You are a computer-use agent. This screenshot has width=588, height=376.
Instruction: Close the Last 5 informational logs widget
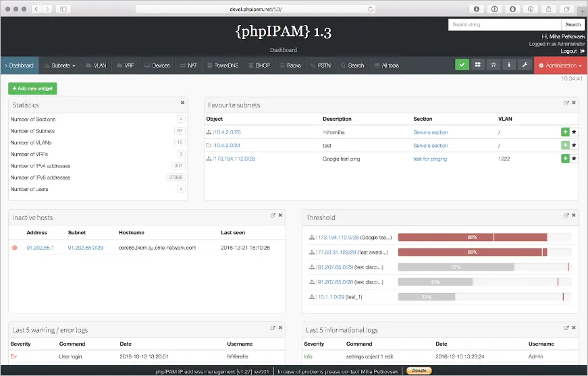574,327
